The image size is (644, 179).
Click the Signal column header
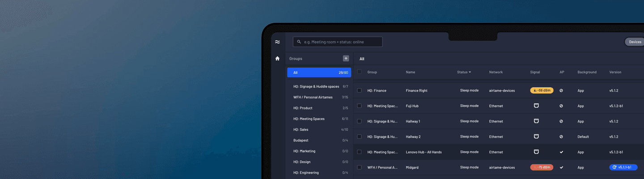[535, 72]
